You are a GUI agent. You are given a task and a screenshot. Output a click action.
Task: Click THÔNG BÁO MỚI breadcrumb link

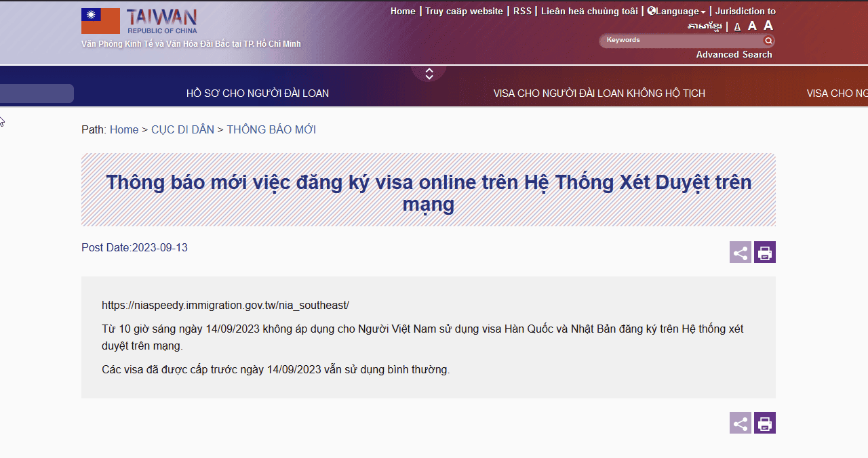click(271, 129)
